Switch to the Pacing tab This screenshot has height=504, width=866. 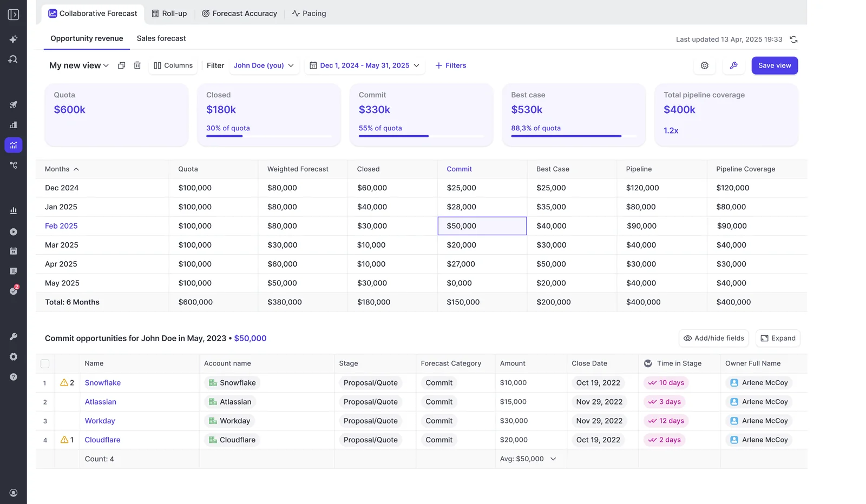click(309, 14)
